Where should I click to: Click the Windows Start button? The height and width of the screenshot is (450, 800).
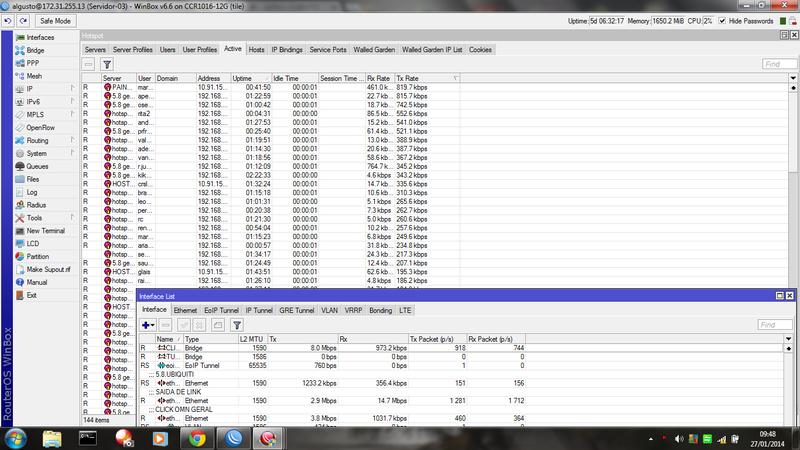(x=15, y=439)
